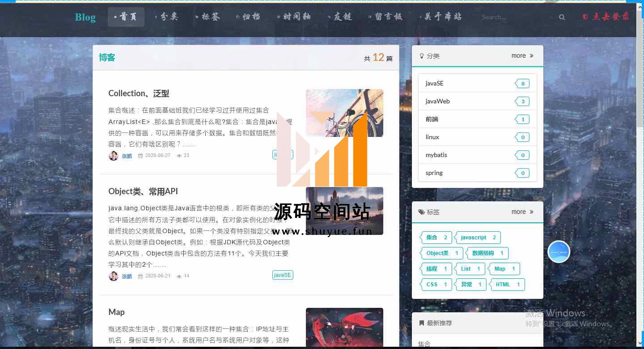Expand more in 标签 panel

(x=522, y=212)
